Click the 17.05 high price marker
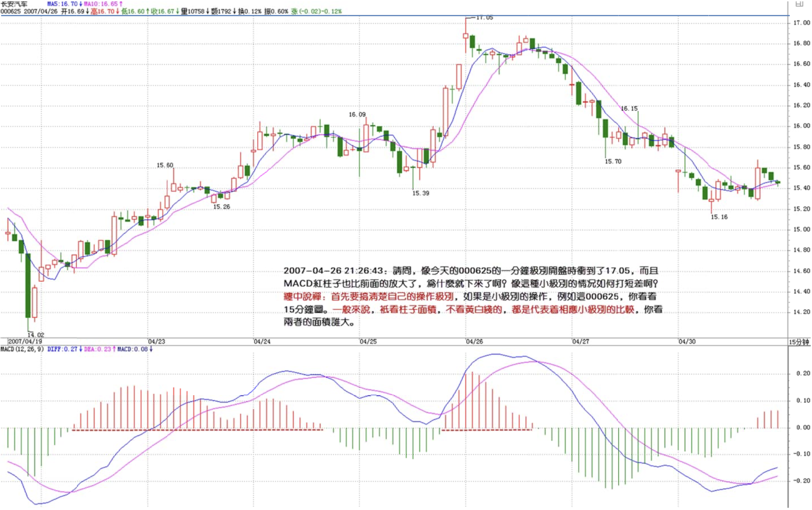Viewport: 812px width, 510px height. (x=485, y=18)
